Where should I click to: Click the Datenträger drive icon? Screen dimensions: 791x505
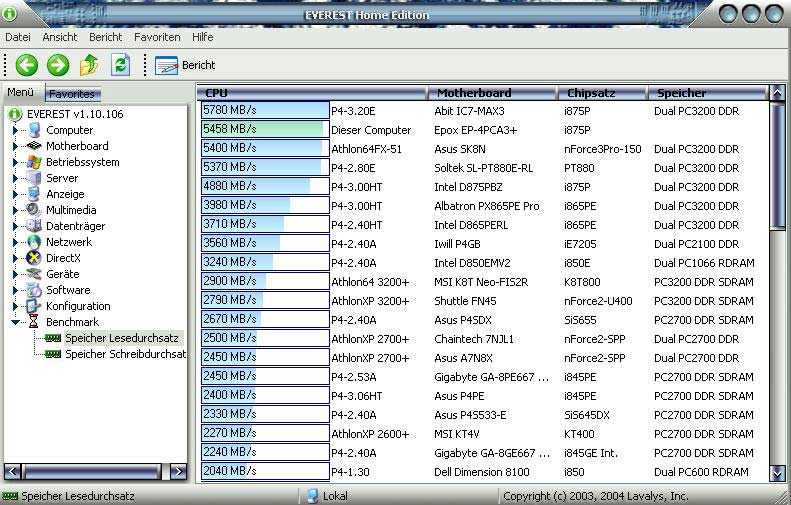coord(34,226)
